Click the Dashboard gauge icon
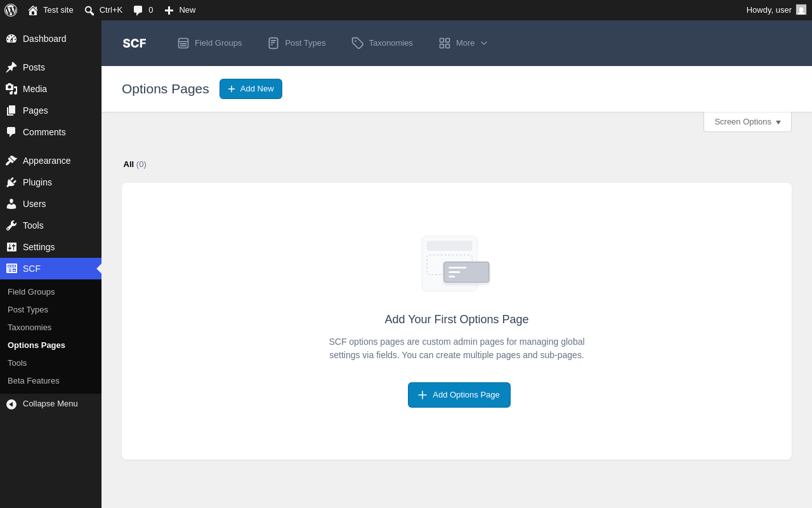The width and height of the screenshot is (812, 508). coord(11,39)
